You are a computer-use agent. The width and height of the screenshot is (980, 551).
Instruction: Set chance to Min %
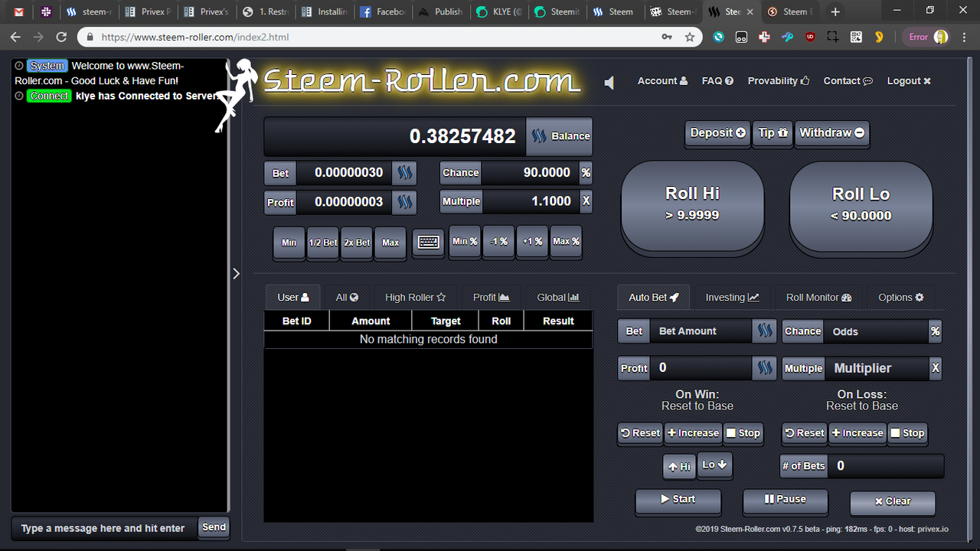[465, 242]
